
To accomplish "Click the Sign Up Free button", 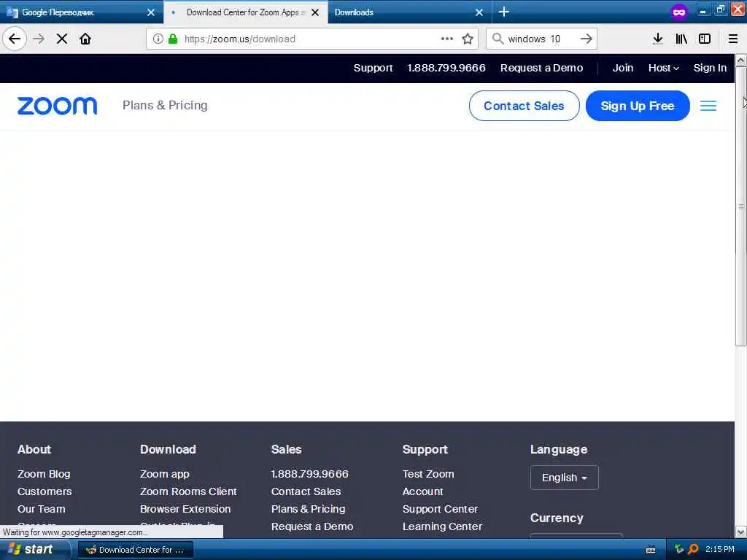I will 638,106.
